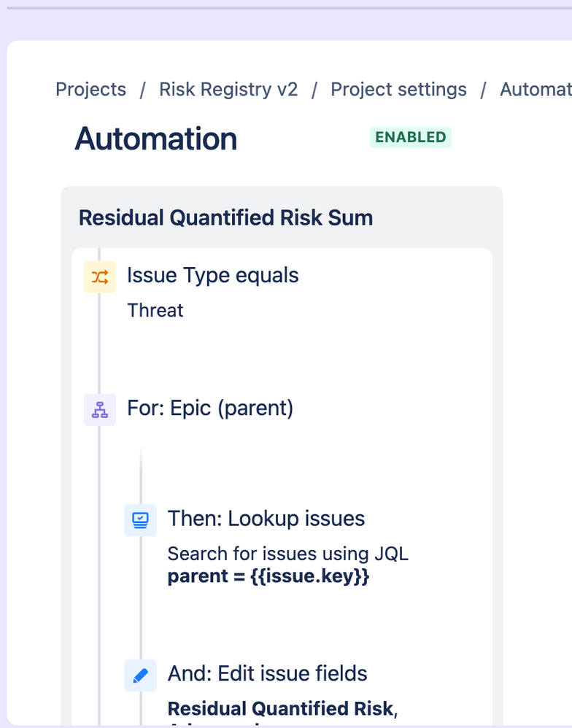572x728 pixels.
Task: Open the Issue Type equals condition
Action: point(212,276)
